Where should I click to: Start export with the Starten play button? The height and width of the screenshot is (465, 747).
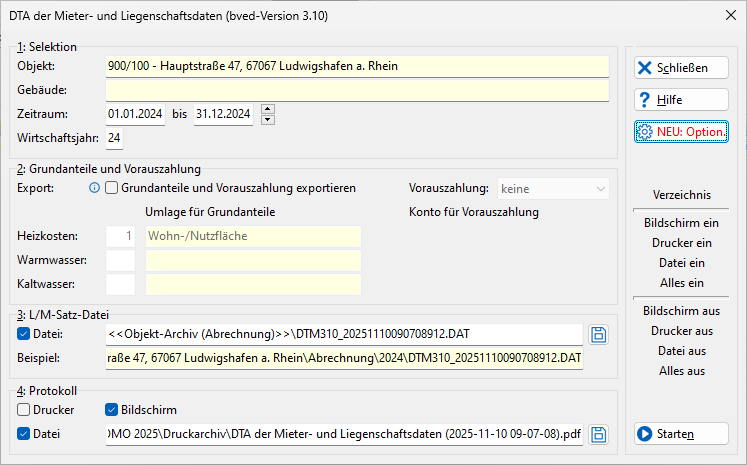[681, 434]
